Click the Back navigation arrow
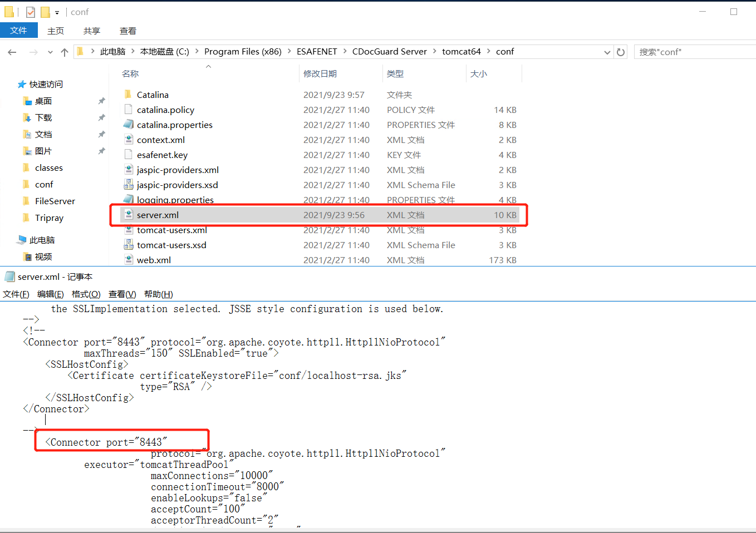 pos(12,52)
